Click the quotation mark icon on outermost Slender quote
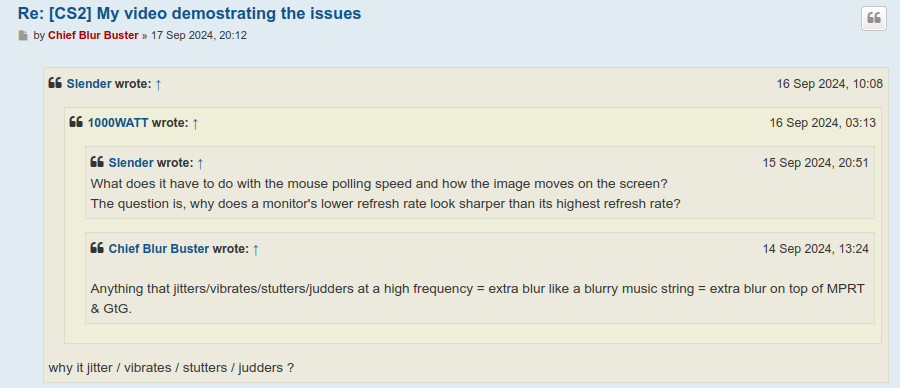 [x=55, y=83]
